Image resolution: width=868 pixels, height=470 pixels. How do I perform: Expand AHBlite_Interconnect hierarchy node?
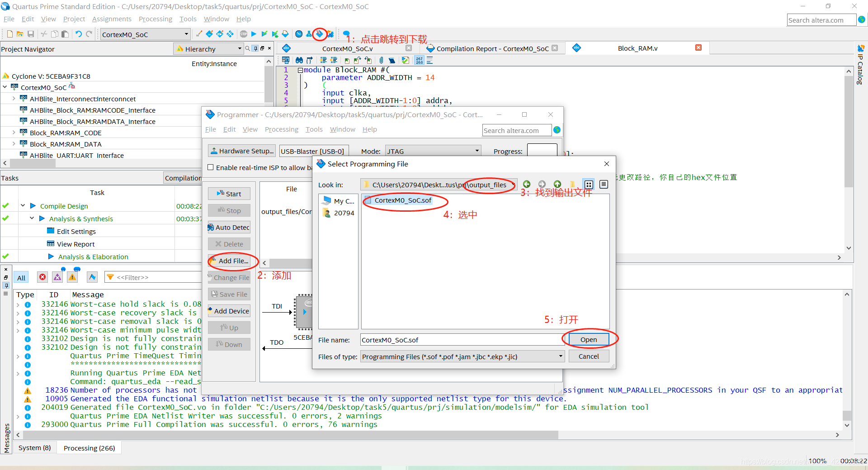14,99
